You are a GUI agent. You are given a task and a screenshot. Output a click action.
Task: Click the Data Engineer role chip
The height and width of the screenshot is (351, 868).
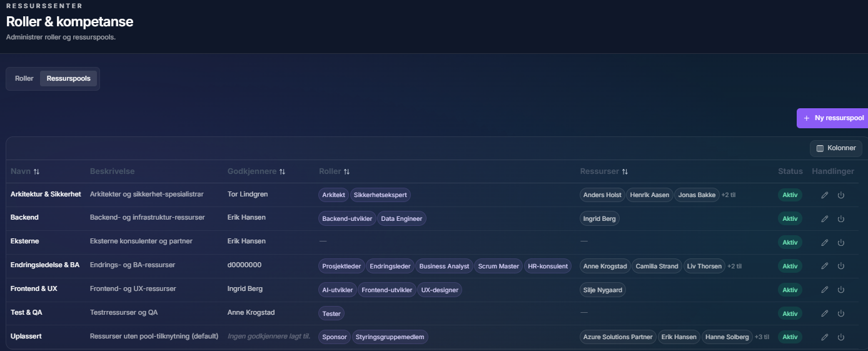[401, 219]
